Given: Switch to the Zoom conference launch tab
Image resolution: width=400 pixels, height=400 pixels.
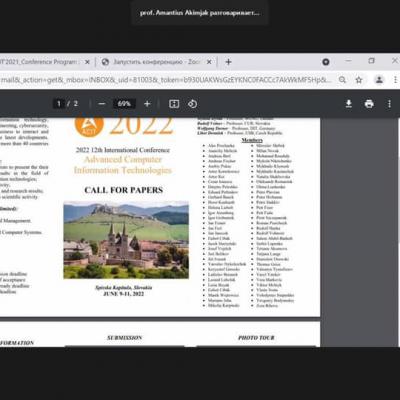Looking at the screenshot, I should 157,62.
